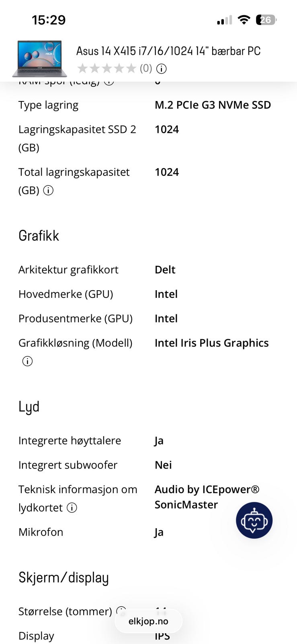Tap the info icon under Grafikkløsning (Modell)
The height and width of the screenshot is (644, 297).
pos(27,361)
